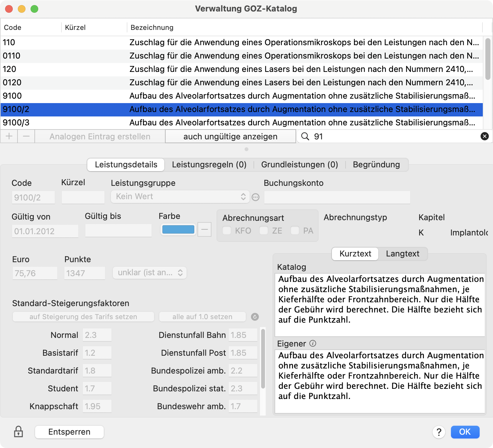Viewport: 493px width, 448px height.
Task: Remove entry with minus icon
Action: point(26,136)
